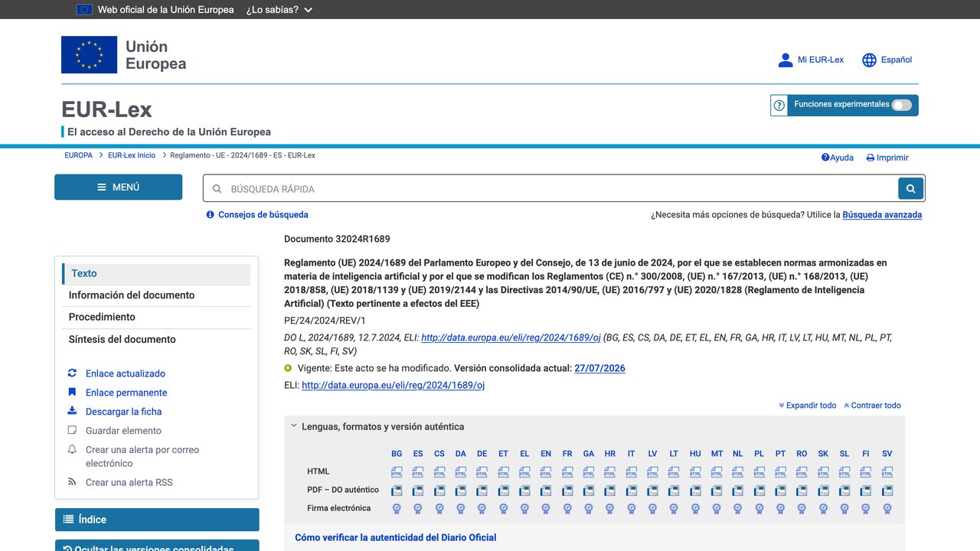This screenshot has width=980, height=551.
Task: Click Contraer todo
Action: point(872,406)
